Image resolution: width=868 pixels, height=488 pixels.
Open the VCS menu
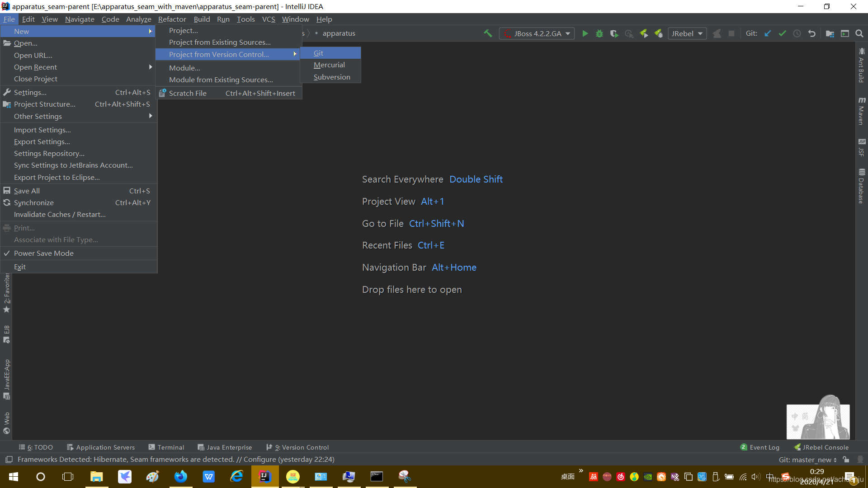pos(269,19)
